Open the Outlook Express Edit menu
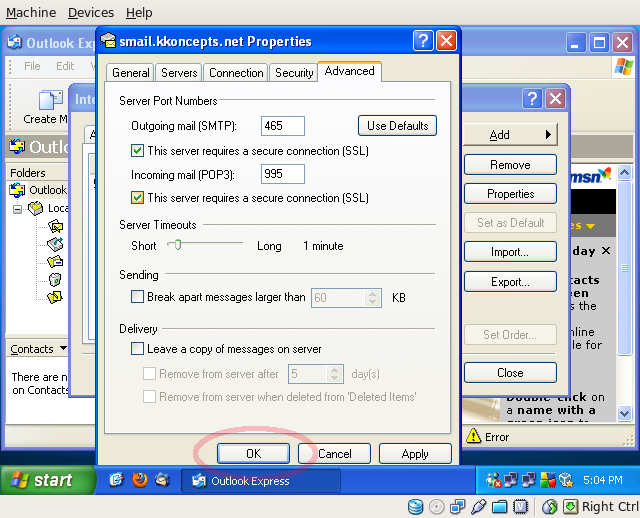Viewport: 640px width, 518px height. tap(65, 66)
